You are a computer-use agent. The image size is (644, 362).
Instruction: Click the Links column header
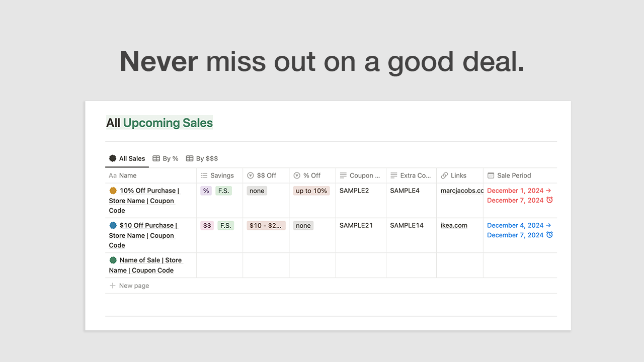(460, 175)
